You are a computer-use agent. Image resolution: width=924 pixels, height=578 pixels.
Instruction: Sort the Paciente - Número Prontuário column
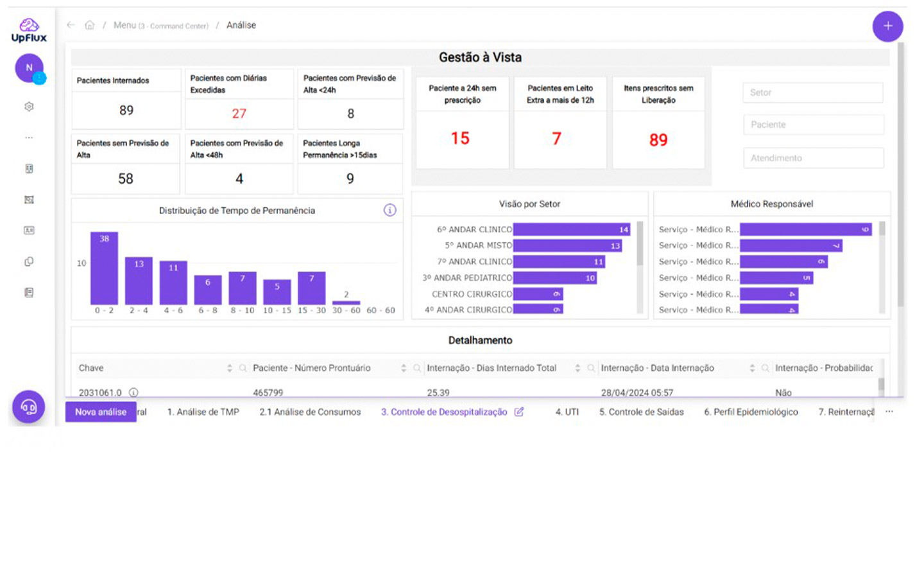[404, 368]
